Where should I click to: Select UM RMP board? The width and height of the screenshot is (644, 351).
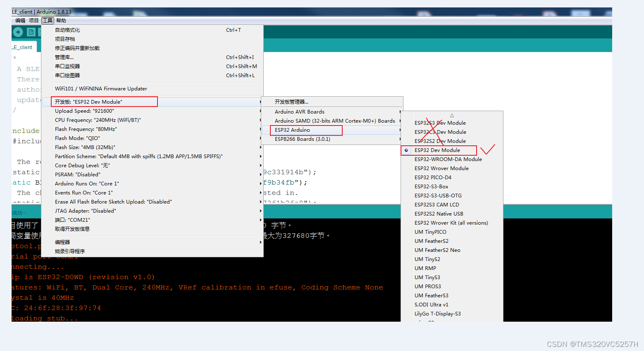click(x=452, y=268)
